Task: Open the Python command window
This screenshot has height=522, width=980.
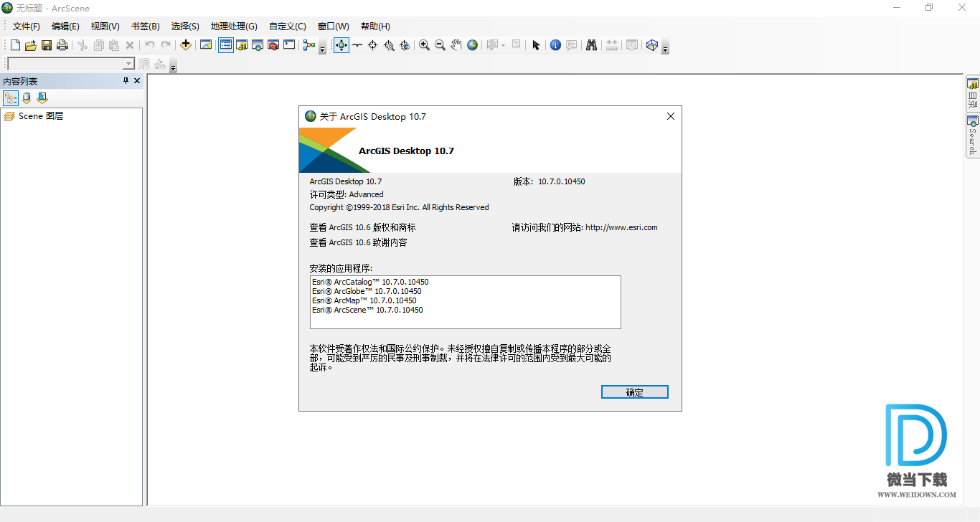Action: coord(289,45)
